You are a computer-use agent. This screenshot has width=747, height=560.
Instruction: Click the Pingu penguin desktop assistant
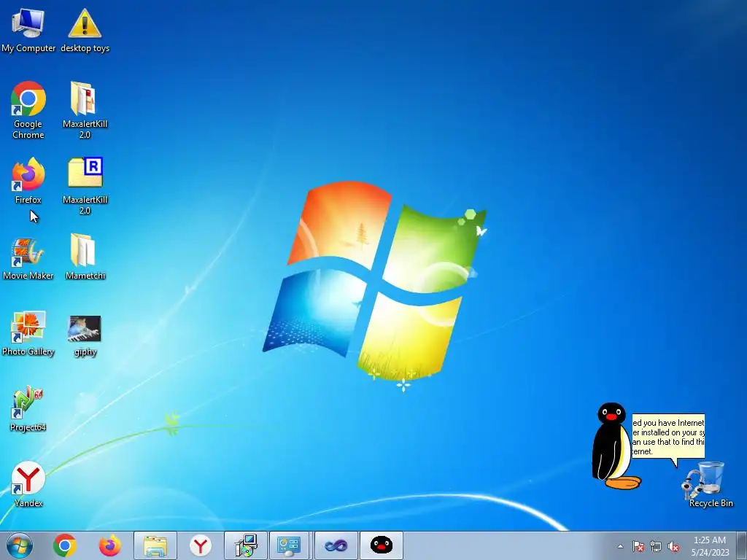click(614, 446)
